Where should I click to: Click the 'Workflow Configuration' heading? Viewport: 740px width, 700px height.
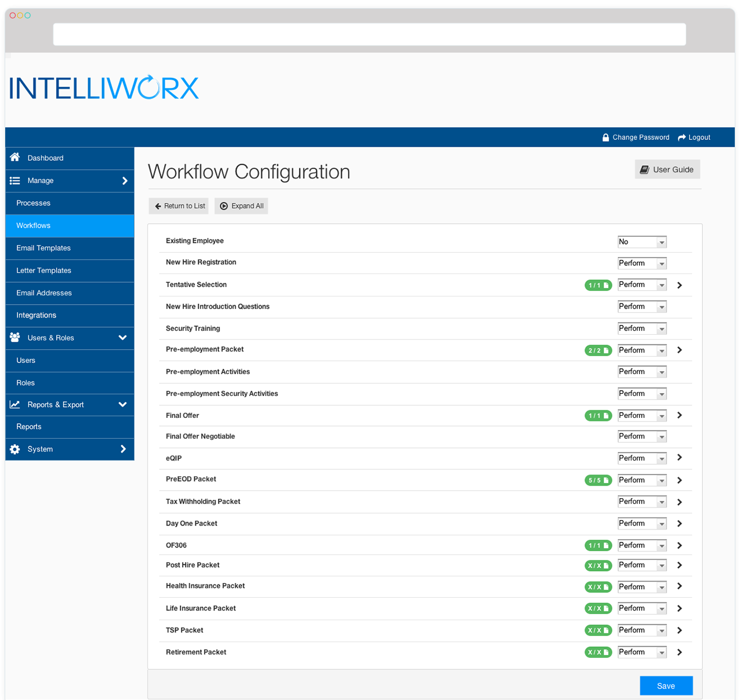(249, 172)
